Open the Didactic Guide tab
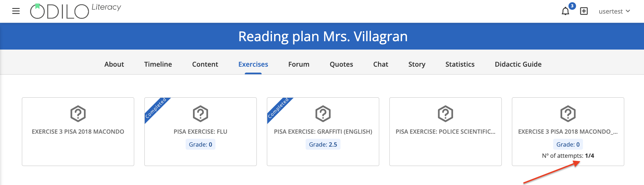 518,64
